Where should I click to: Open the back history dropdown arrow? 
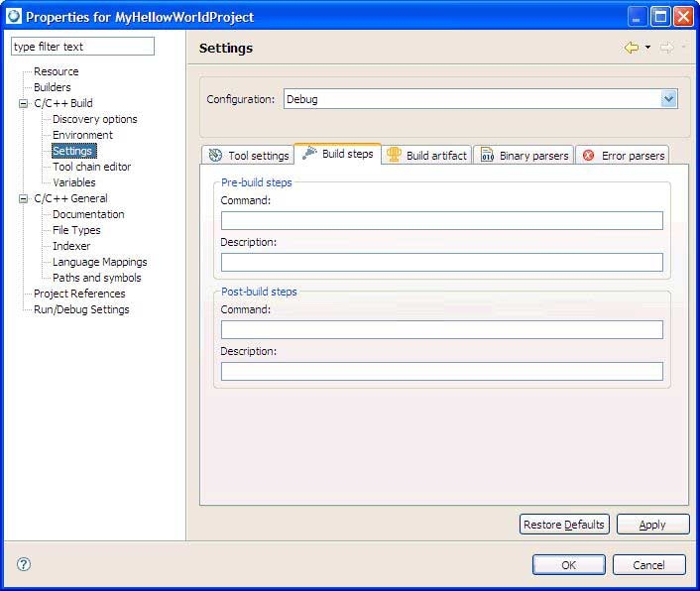[x=647, y=48]
